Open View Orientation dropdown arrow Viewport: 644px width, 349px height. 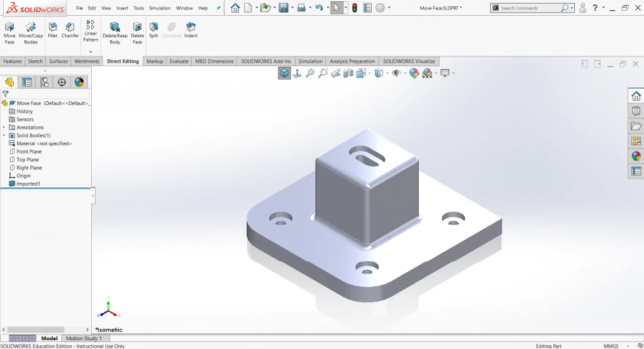[x=370, y=74]
